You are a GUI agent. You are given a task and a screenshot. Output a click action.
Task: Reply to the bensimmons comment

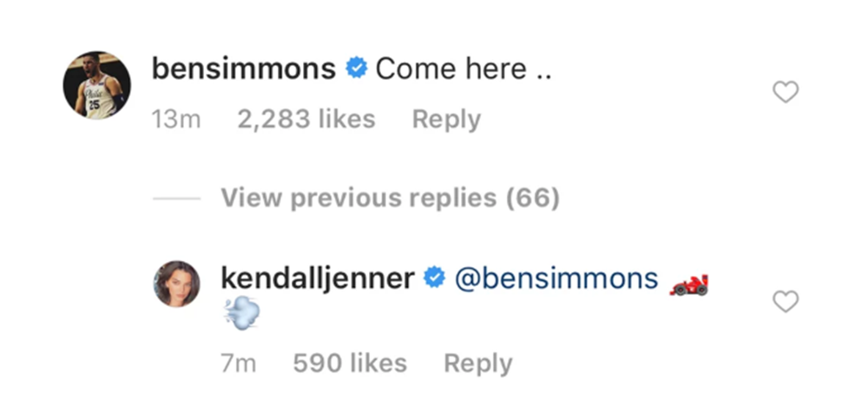coord(446,119)
